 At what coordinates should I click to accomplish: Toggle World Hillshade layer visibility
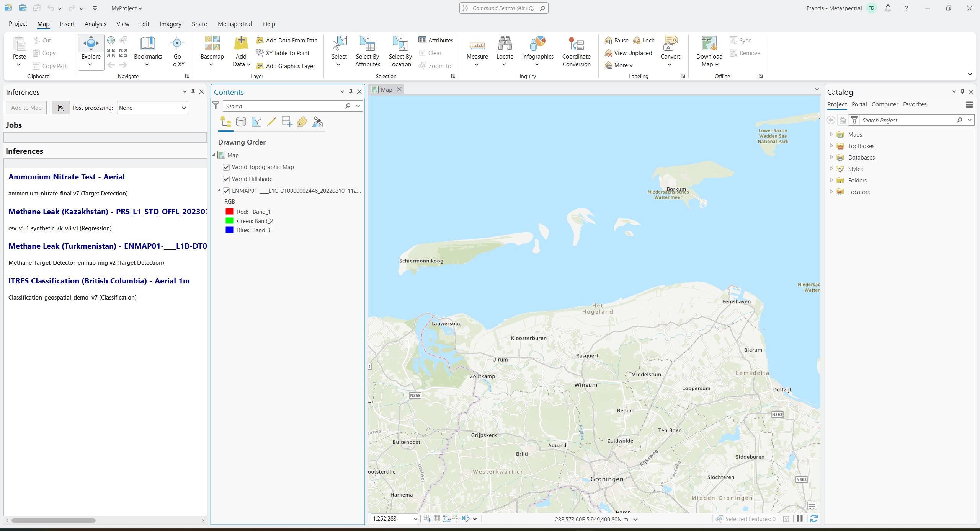click(226, 179)
